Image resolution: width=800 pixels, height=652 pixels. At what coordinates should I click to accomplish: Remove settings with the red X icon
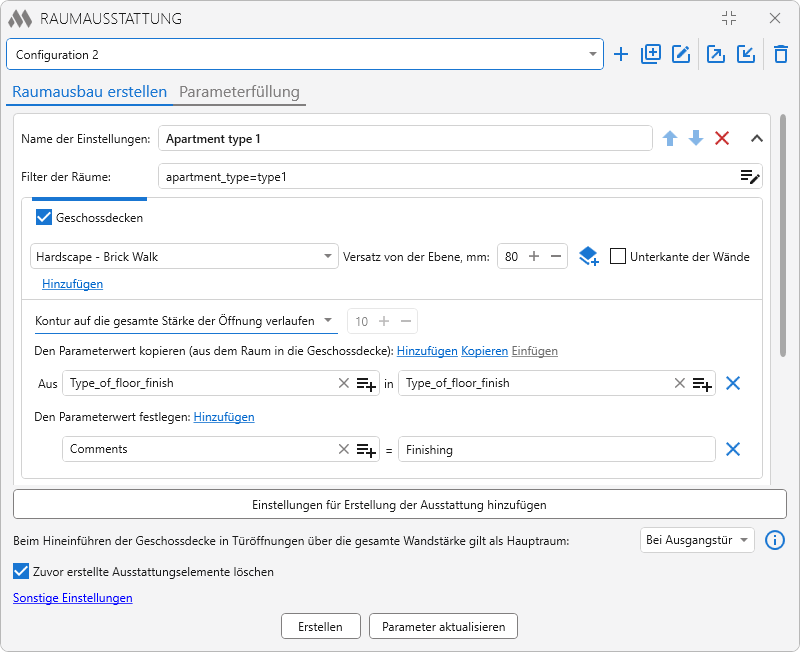click(x=722, y=138)
